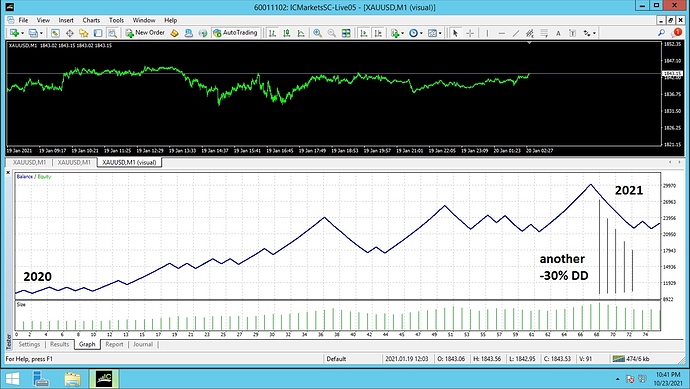Viewport: 690px width, 389px height.
Task: Switch to the tester Report tab
Action: click(x=114, y=344)
